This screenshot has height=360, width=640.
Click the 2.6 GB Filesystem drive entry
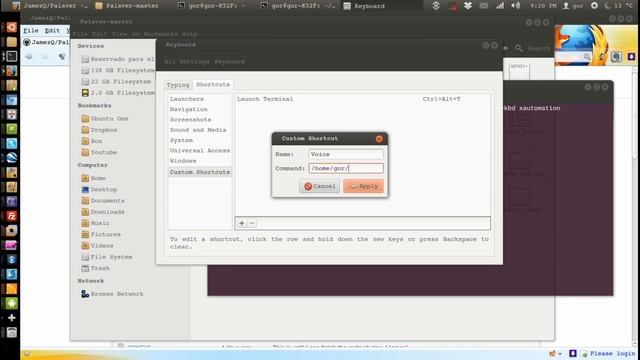(x=118, y=93)
